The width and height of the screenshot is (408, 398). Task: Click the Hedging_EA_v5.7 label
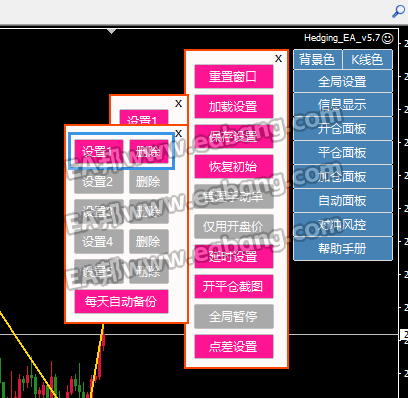pos(342,38)
